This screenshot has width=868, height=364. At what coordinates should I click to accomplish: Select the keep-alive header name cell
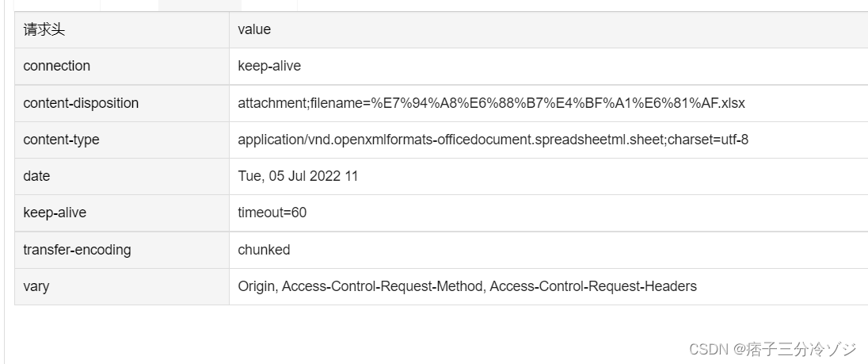[55, 213]
